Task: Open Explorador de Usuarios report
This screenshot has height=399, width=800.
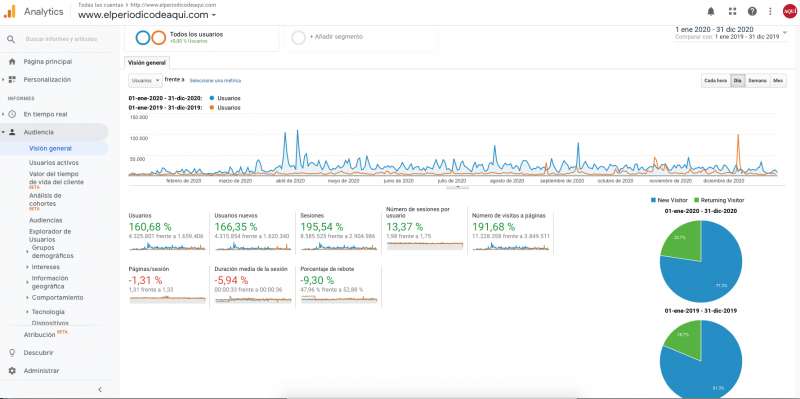Action: coord(50,235)
